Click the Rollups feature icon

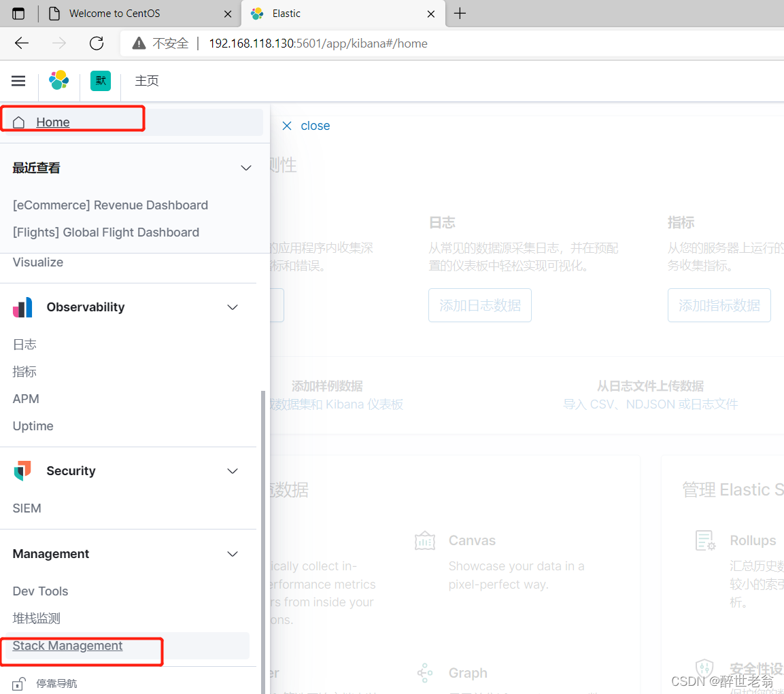tap(706, 540)
